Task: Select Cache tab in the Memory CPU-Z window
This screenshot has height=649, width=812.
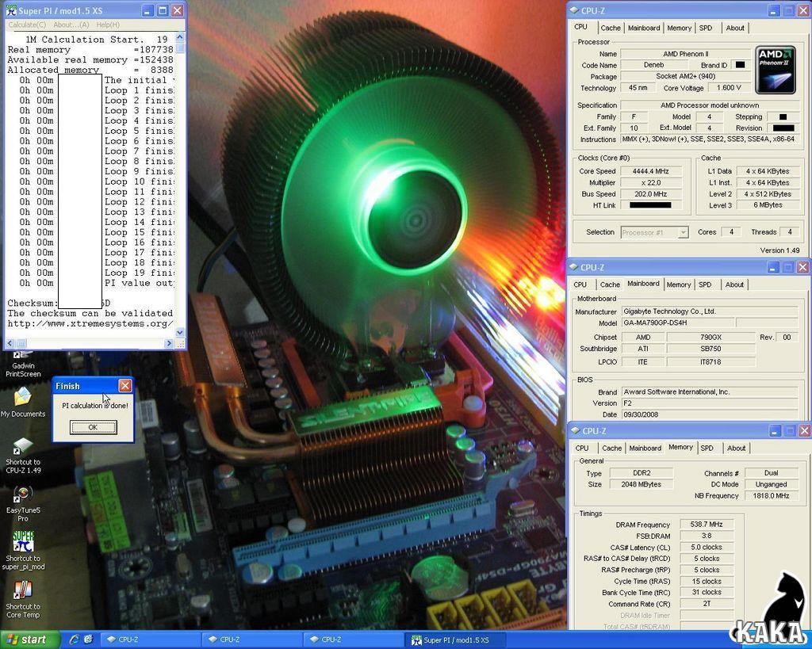Action: [611, 449]
